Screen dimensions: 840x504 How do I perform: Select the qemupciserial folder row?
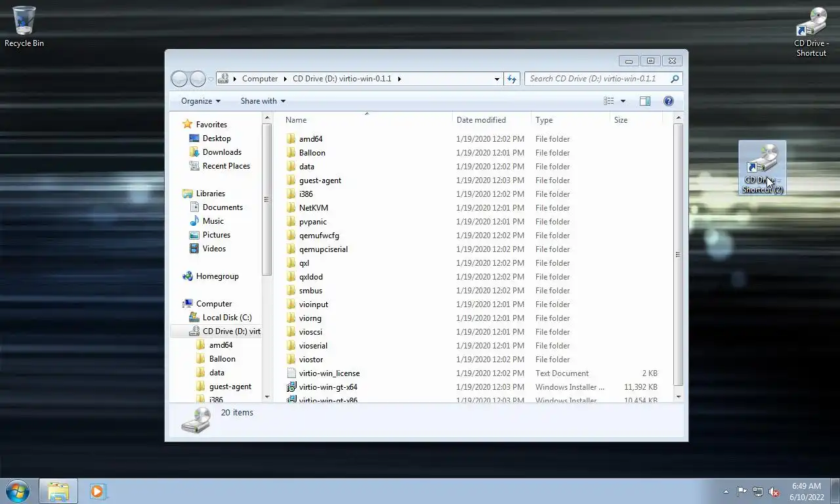coord(472,249)
